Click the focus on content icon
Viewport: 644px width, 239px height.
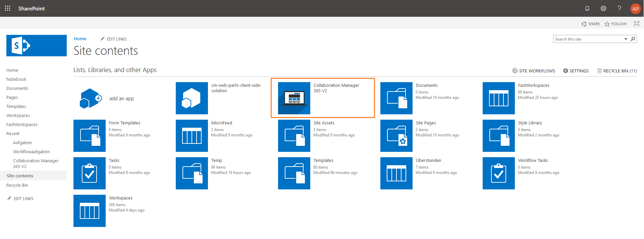pos(636,23)
